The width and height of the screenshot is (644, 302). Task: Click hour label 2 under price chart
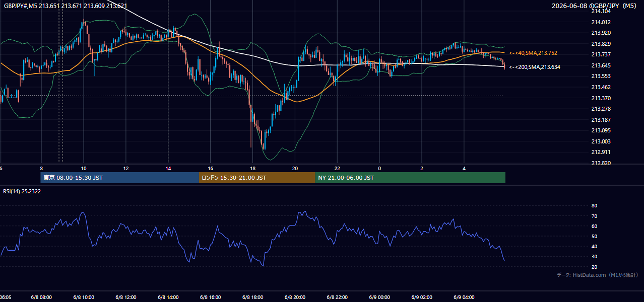(x=422, y=169)
